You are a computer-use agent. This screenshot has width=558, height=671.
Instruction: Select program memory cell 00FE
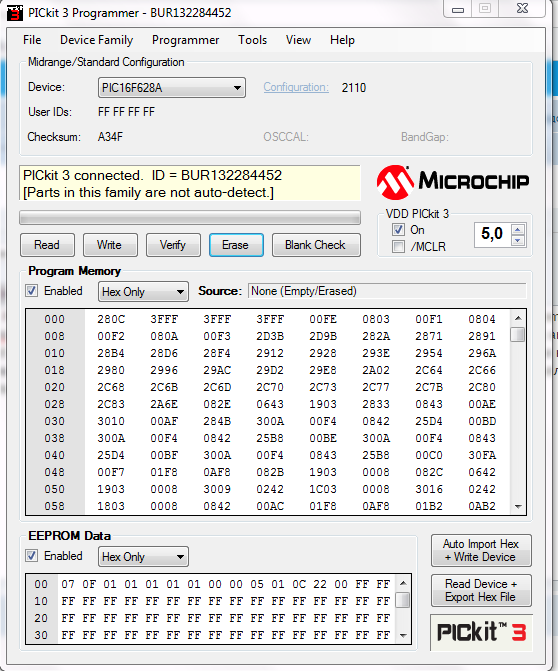click(x=323, y=319)
